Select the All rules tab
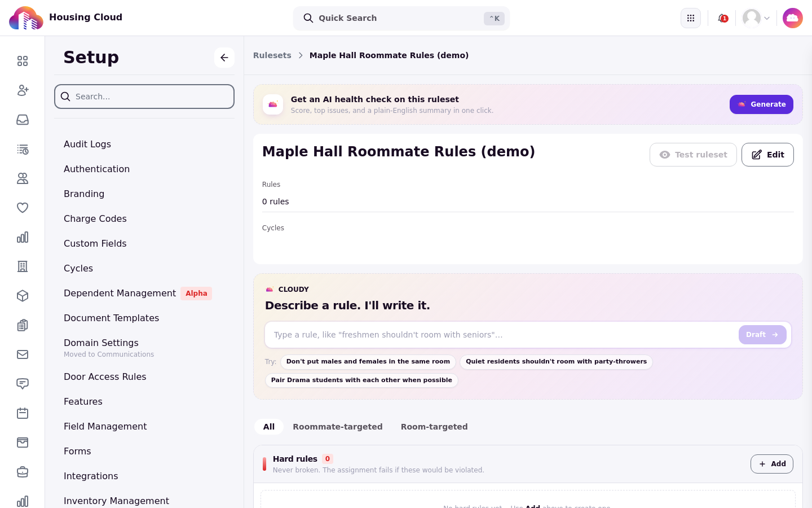The width and height of the screenshot is (812, 508). [269, 427]
